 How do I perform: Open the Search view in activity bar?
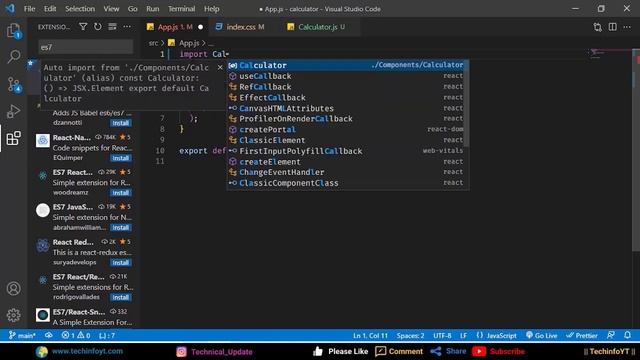13,56
